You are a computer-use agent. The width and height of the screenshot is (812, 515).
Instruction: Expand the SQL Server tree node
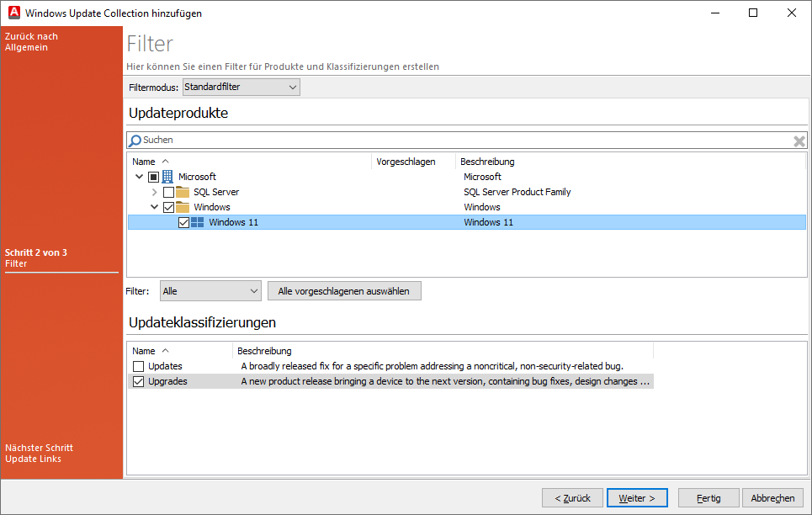point(154,192)
